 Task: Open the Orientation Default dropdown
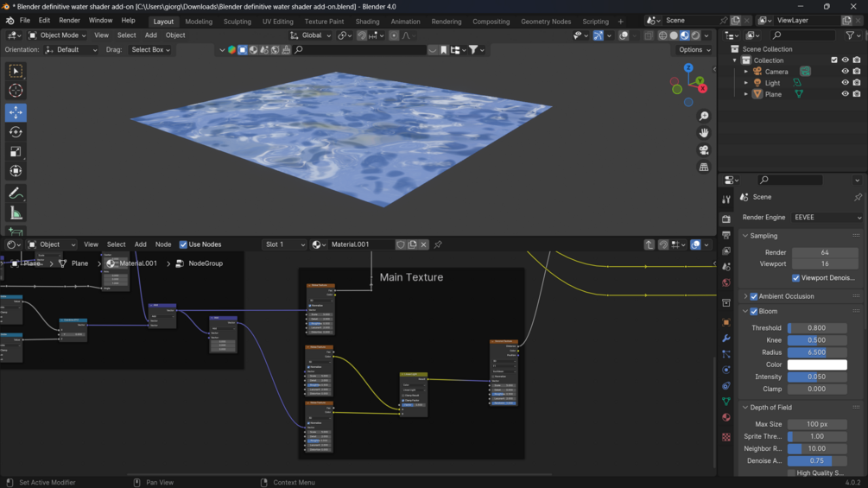[72, 50]
